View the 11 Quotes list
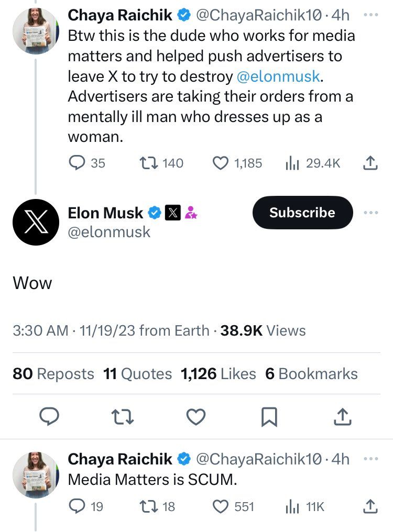Viewport: 393px width, 532px height. [x=138, y=373]
